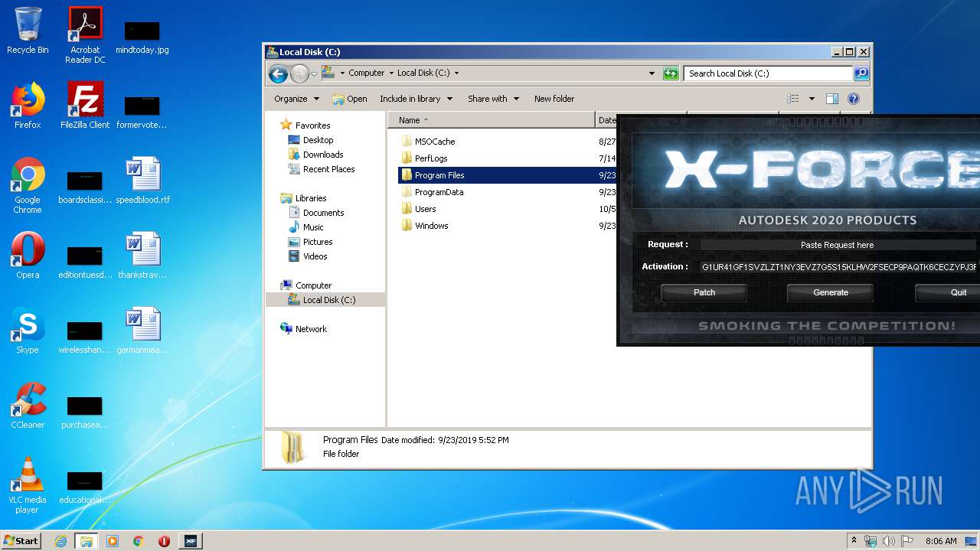
Task: Expand Local Disk (C:) breadcrumb arrow
Action: coord(457,73)
